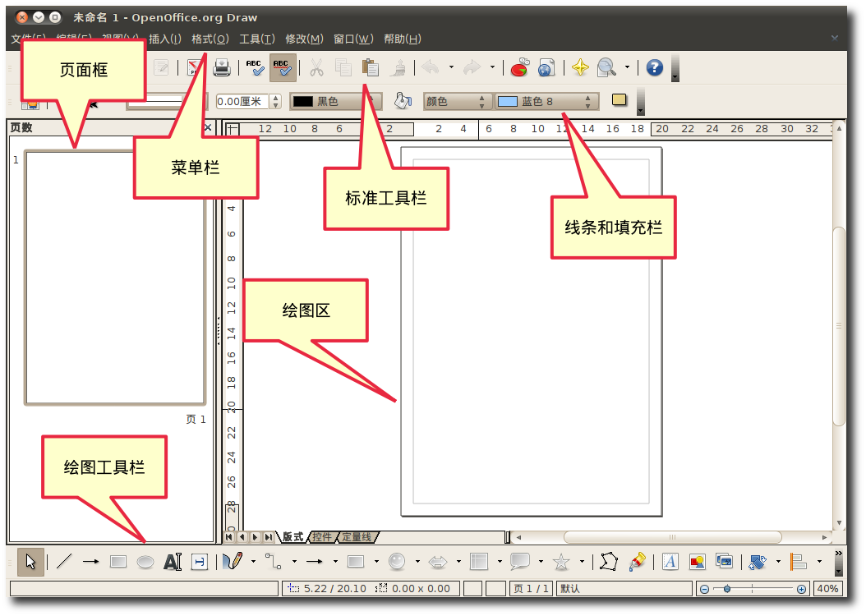Open OpenOffice.org Help
Image resolution: width=866 pixels, height=616 pixels.
tap(655, 67)
